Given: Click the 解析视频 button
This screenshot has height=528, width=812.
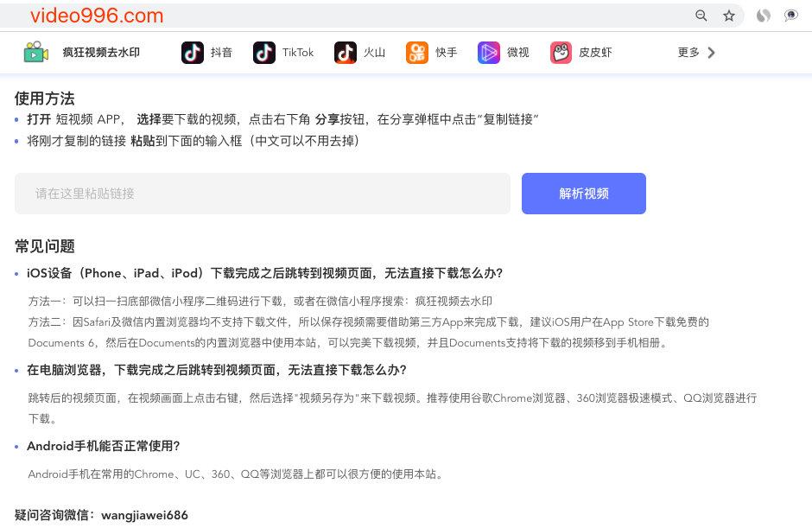Looking at the screenshot, I should (x=584, y=194).
